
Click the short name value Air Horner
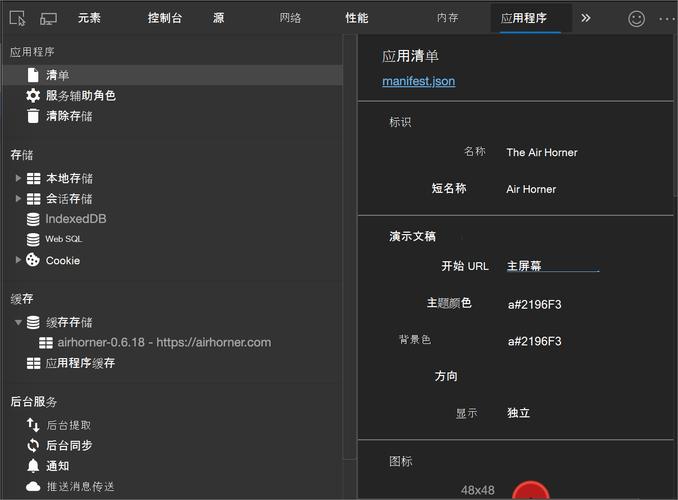tap(531, 189)
